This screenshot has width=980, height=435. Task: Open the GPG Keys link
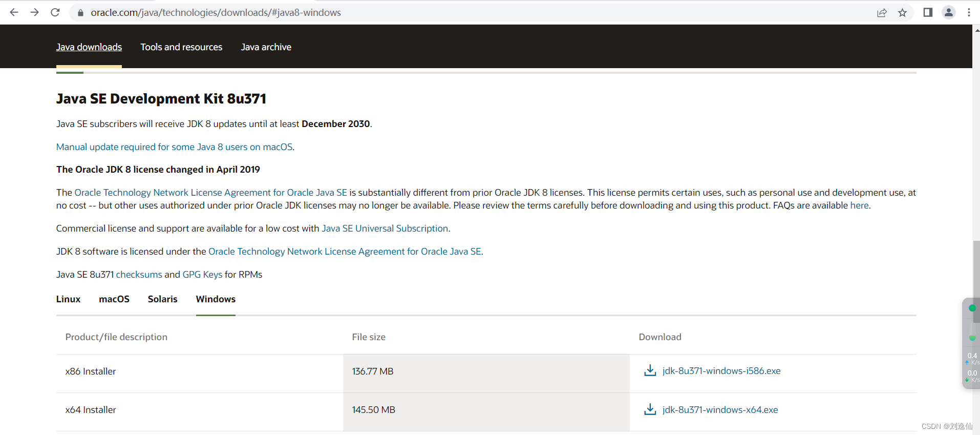click(x=202, y=275)
